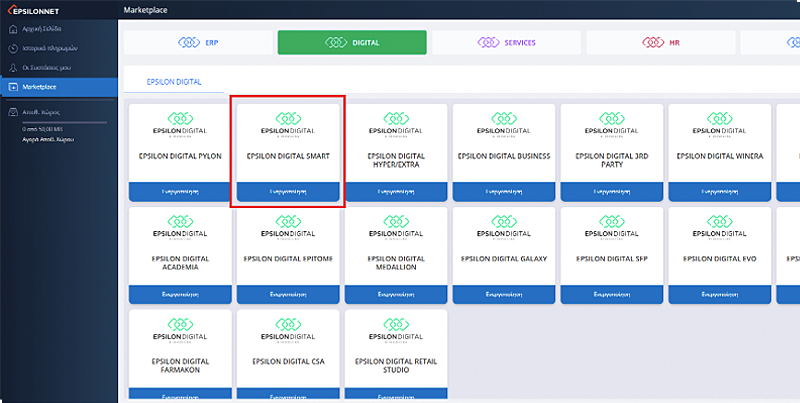This screenshot has width=800, height=403.
Task: Click the Epsilon Digital 3rd Party logo
Action: (x=612, y=124)
